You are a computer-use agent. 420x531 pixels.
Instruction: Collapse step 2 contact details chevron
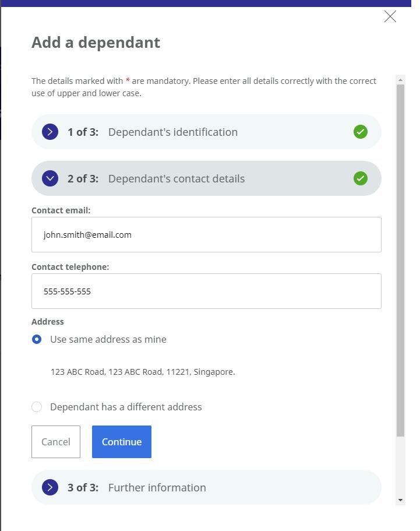50,178
